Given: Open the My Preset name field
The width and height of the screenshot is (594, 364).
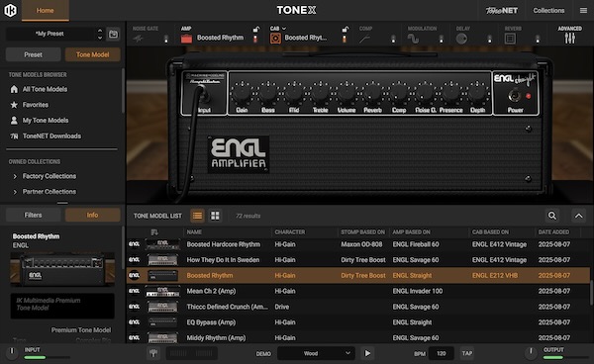Looking at the screenshot, I should tap(50, 34).
